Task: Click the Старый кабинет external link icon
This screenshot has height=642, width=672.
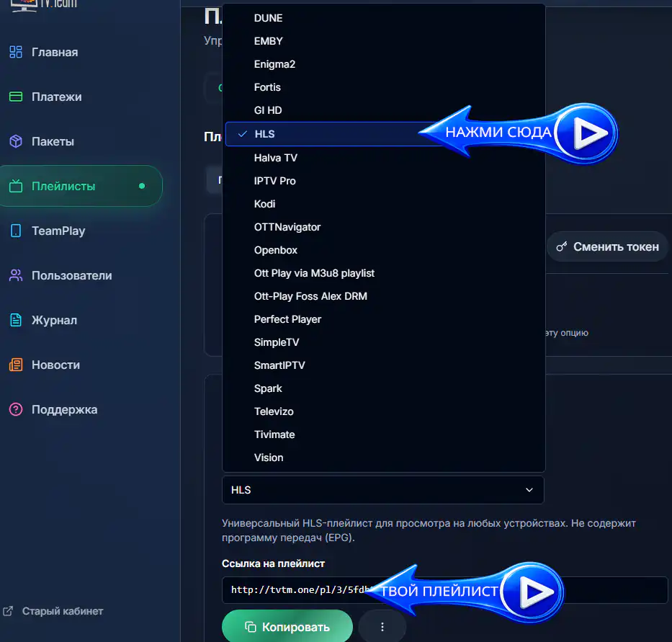Action: 8,611
